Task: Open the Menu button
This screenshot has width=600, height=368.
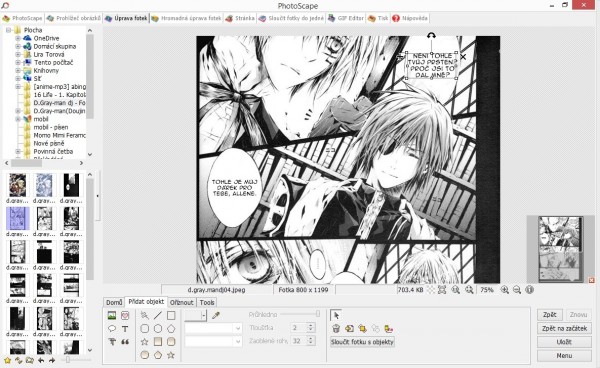Action: 564,356
